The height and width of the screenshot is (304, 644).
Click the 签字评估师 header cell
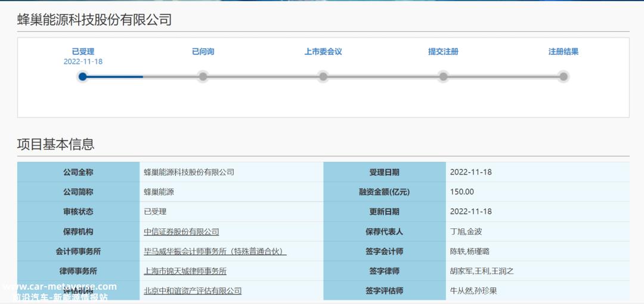click(x=385, y=291)
